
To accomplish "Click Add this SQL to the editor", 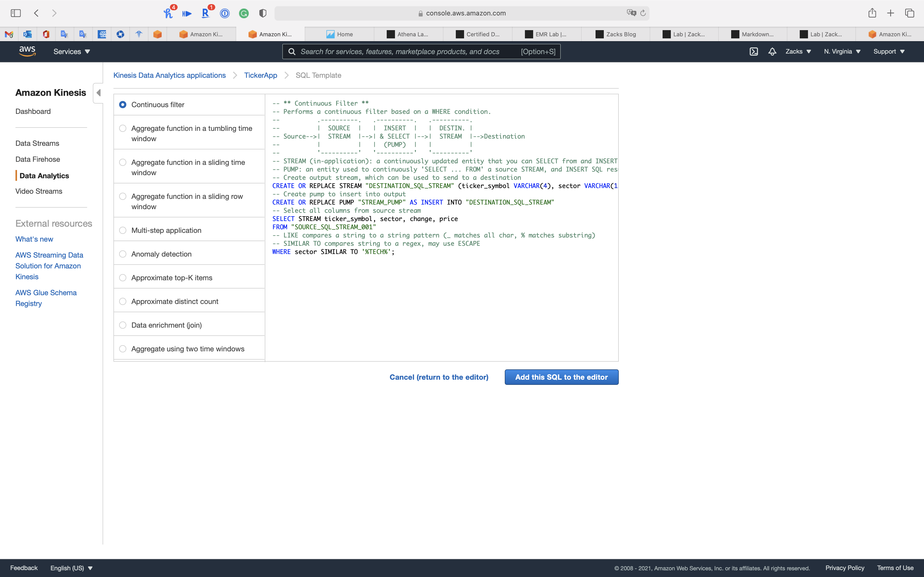I will (561, 377).
